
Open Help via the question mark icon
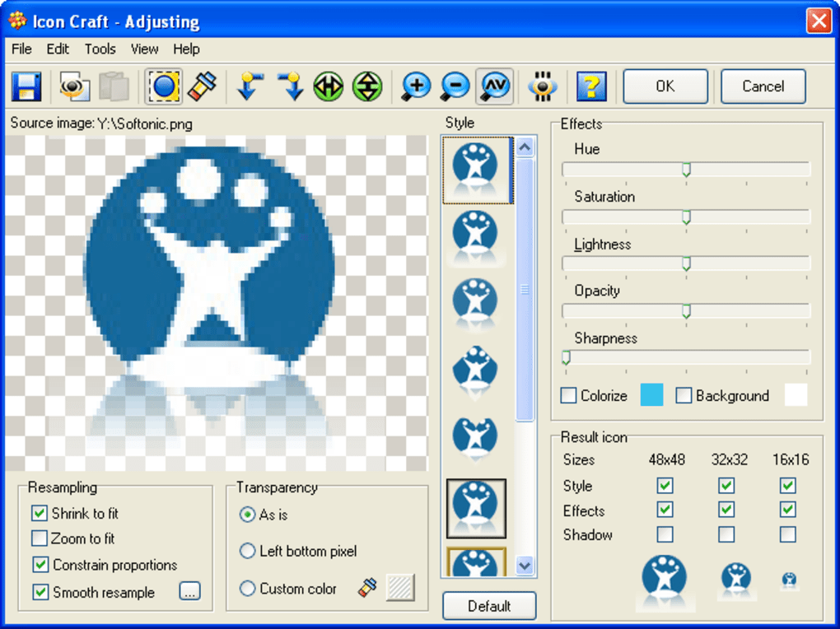point(591,86)
